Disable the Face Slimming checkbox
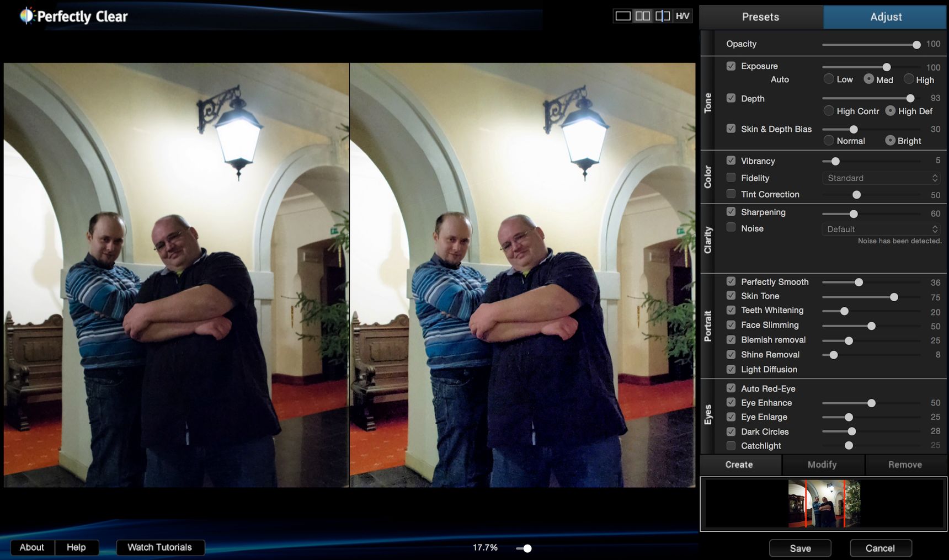Viewport: 949px width, 560px height. tap(731, 325)
